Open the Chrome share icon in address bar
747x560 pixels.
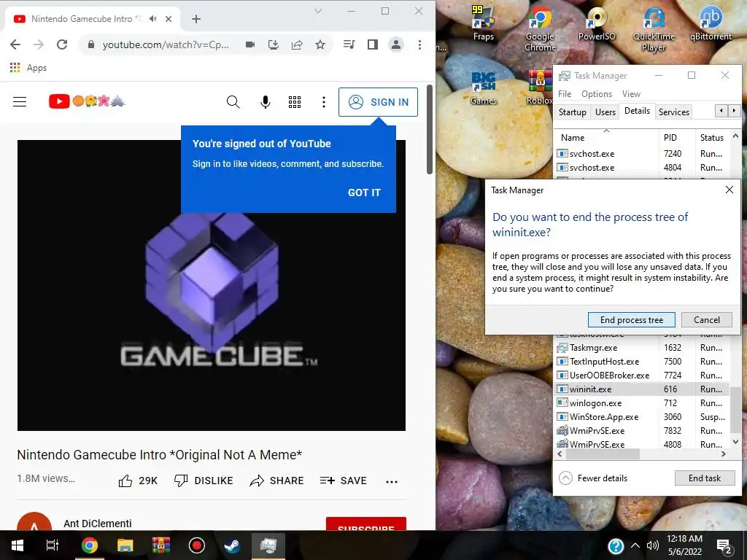tap(297, 44)
